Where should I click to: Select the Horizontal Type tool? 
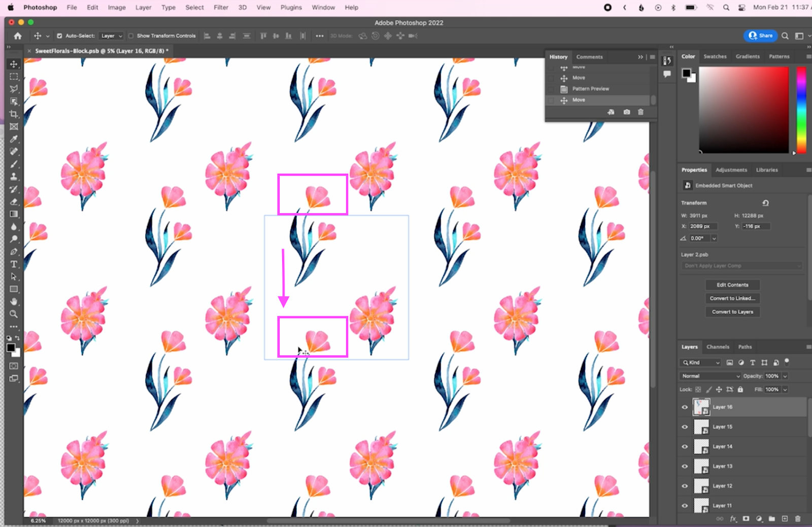(x=14, y=264)
